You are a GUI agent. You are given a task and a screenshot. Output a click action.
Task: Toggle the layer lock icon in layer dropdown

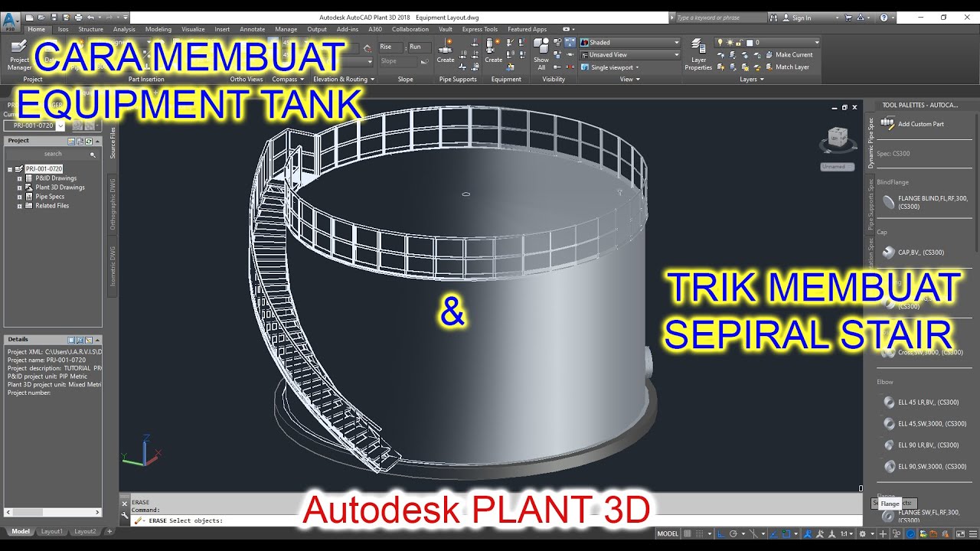[740, 43]
